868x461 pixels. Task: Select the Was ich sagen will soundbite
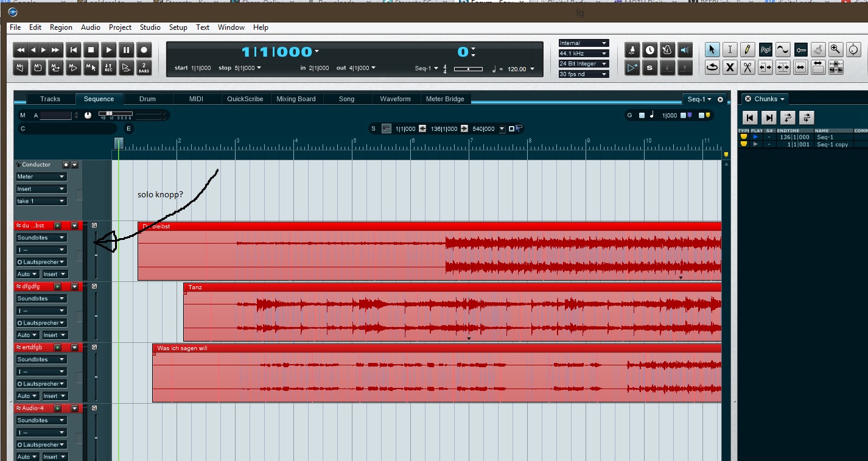point(436,373)
